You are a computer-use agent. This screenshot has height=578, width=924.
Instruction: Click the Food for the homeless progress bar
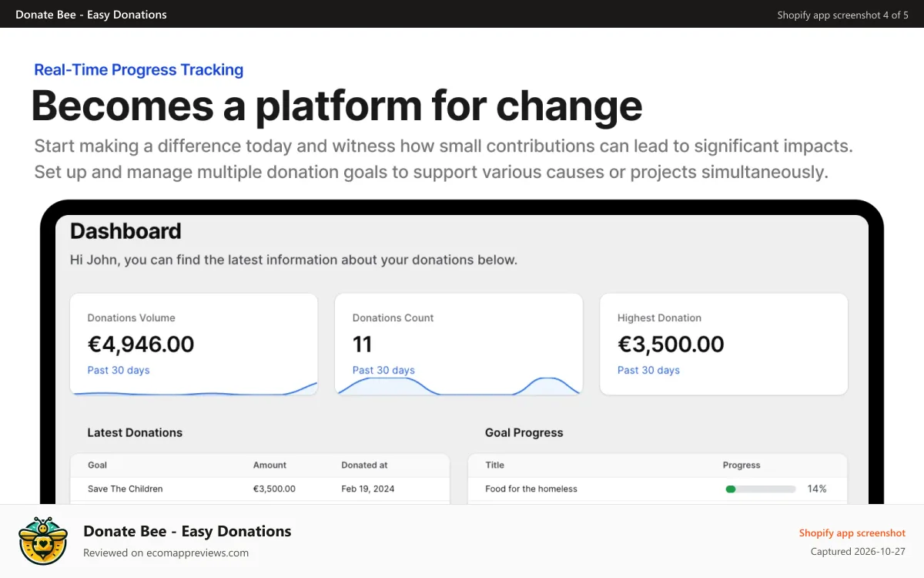761,489
